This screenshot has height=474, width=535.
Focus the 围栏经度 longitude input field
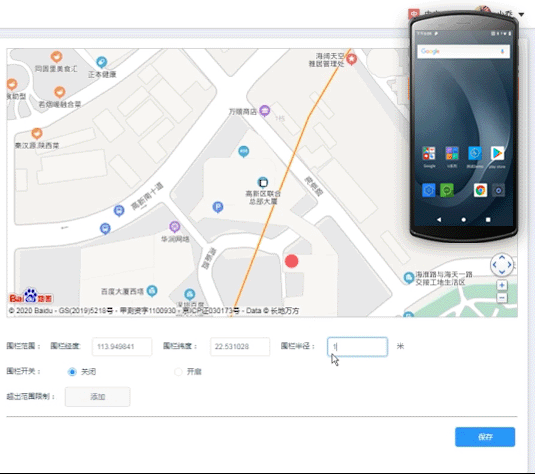pyautogui.click(x=122, y=347)
